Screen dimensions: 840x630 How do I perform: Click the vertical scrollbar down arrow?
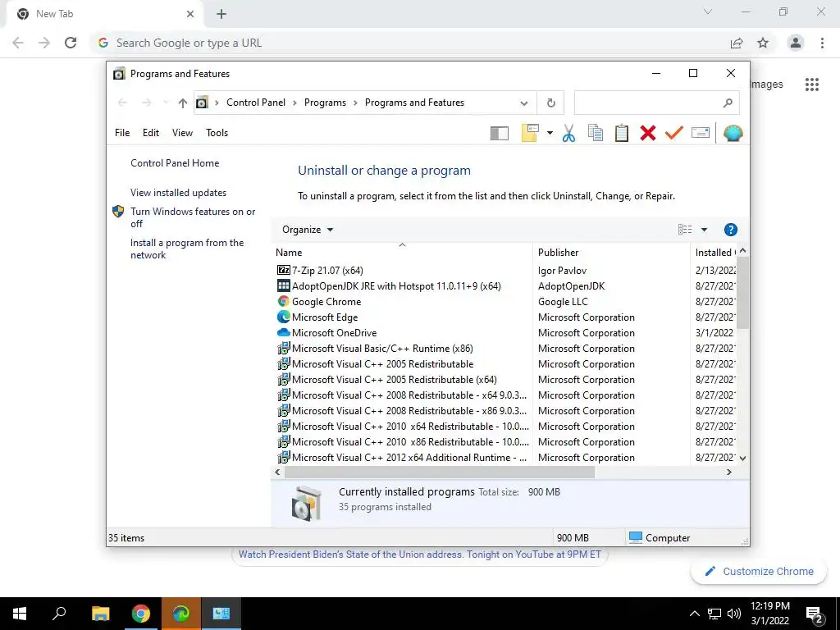click(742, 458)
